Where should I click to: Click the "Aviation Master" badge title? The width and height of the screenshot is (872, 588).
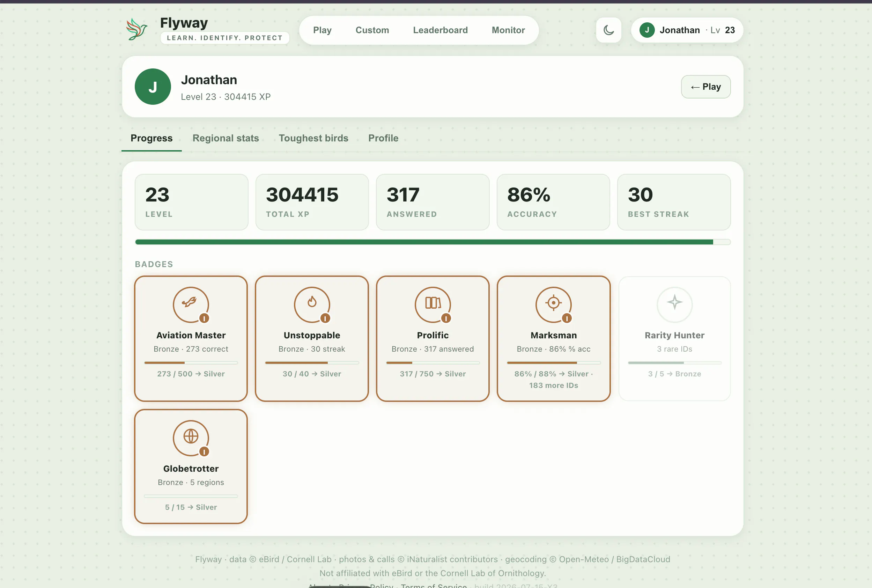tap(191, 335)
